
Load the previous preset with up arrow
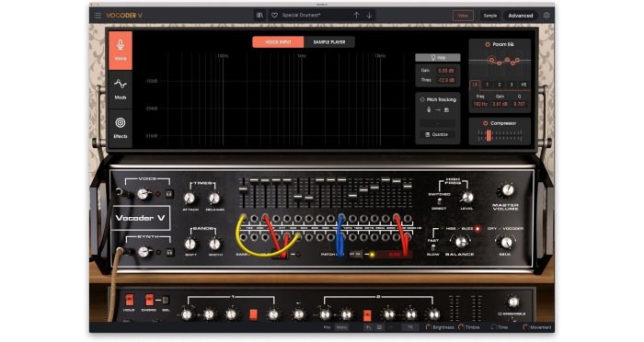point(356,16)
